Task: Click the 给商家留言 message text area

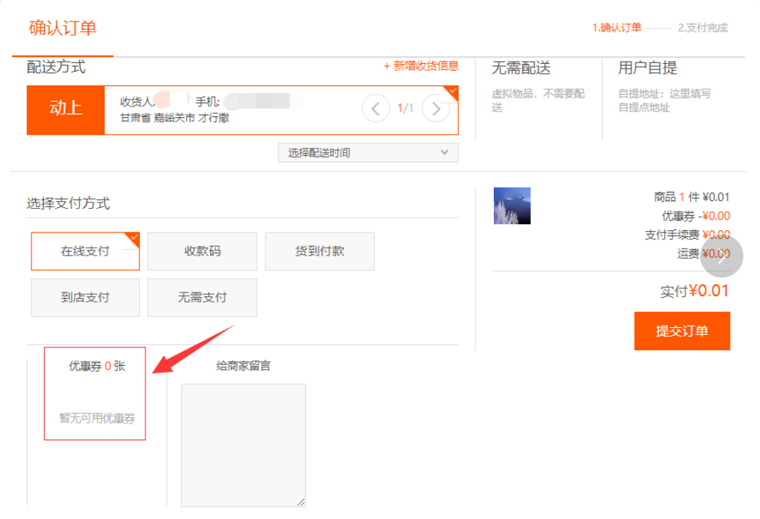Action: [x=243, y=444]
